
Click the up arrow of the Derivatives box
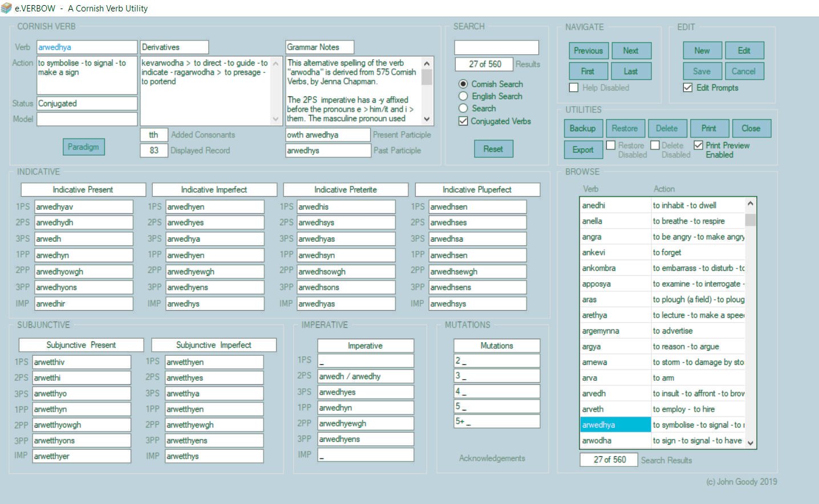click(x=276, y=62)
